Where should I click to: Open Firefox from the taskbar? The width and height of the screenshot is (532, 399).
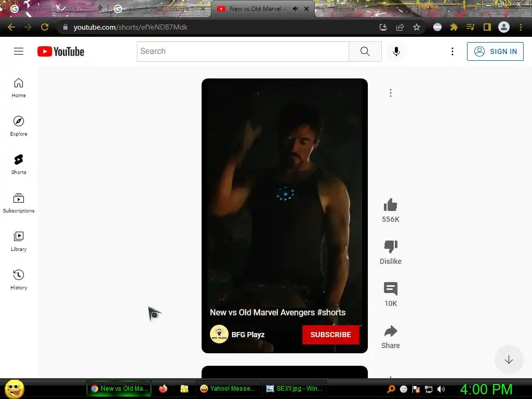click(x=163, y=389)
